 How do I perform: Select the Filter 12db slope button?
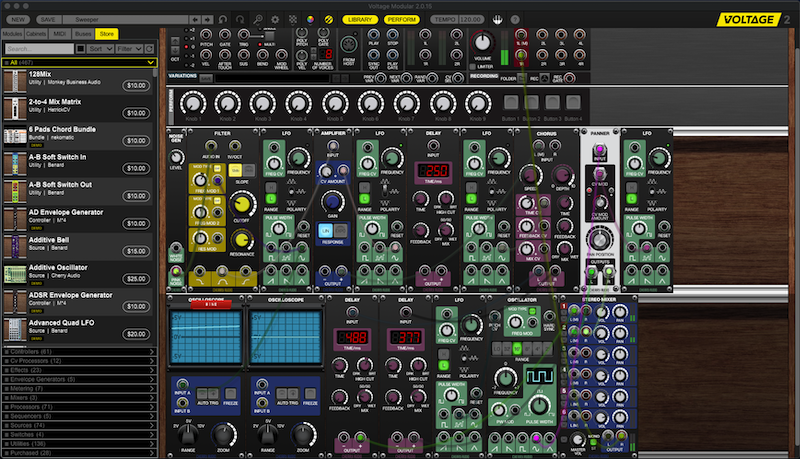[x=236, y=170]
